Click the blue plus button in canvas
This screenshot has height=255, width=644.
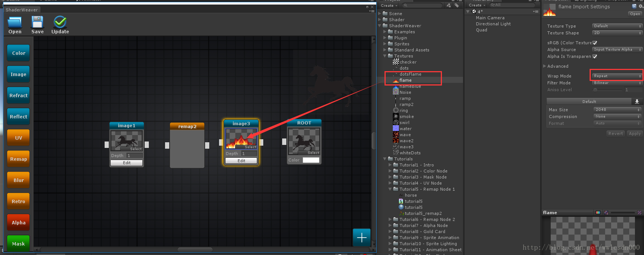[361, 238]
